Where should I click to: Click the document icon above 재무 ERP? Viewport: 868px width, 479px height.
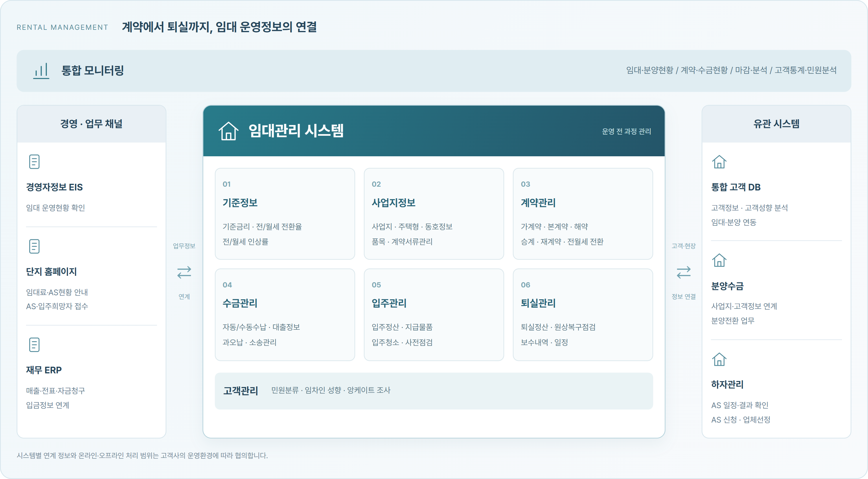click(x=34, y=345)
